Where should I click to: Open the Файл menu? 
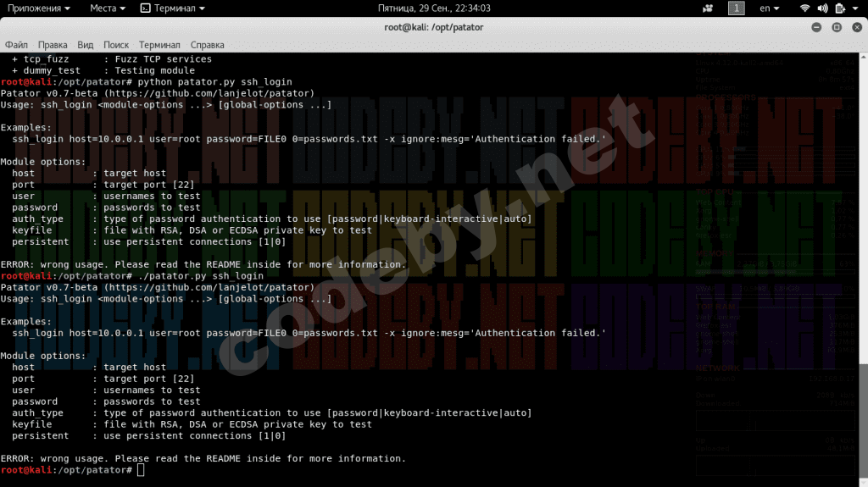pos(16,45)
